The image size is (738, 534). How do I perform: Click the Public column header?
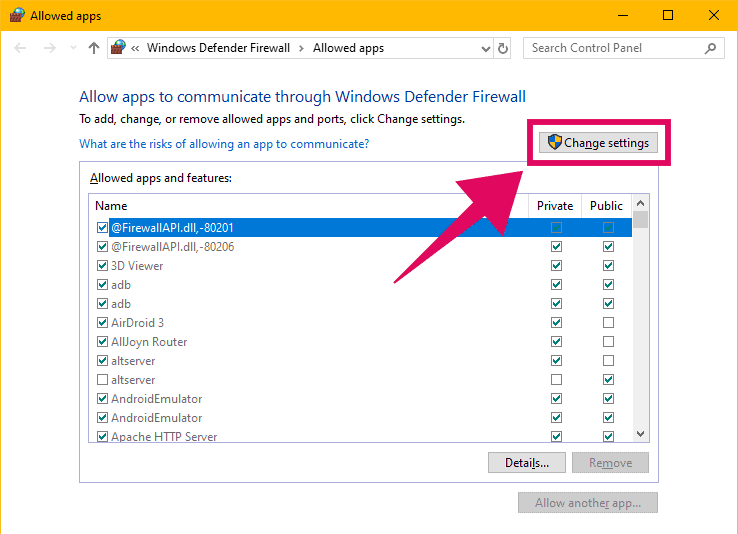coord(606,206)
